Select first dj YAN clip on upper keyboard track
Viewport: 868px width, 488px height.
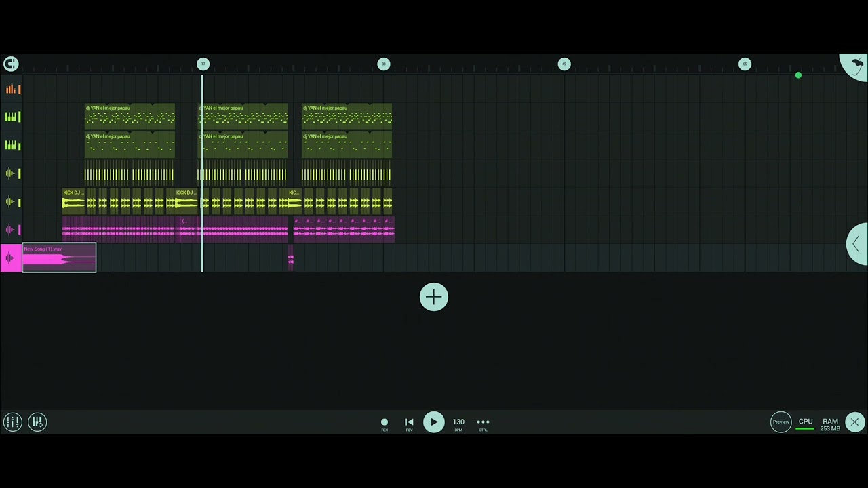tap(130, 117)
